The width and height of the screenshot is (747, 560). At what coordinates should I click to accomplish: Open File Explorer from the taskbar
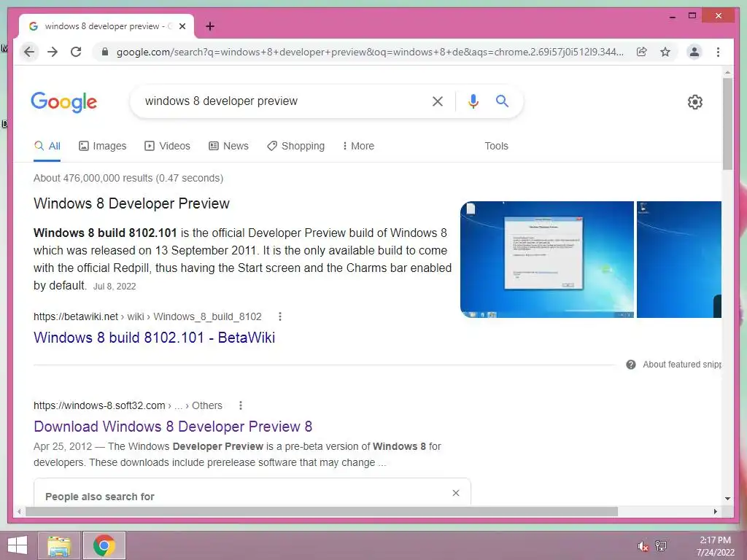pos(59,545)
